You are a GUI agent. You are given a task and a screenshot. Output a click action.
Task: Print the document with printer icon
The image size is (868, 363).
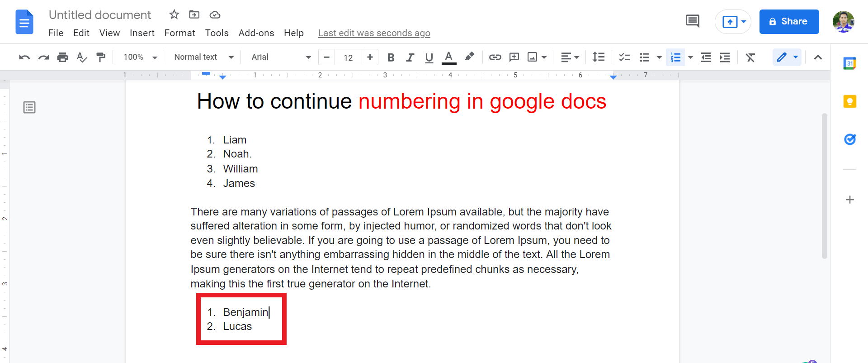tap(63, 57)
